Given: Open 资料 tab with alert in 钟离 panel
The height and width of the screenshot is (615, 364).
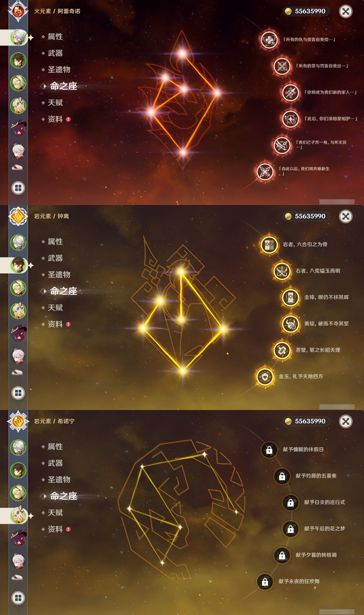Looking at the screenshot, I should point(56,324).
